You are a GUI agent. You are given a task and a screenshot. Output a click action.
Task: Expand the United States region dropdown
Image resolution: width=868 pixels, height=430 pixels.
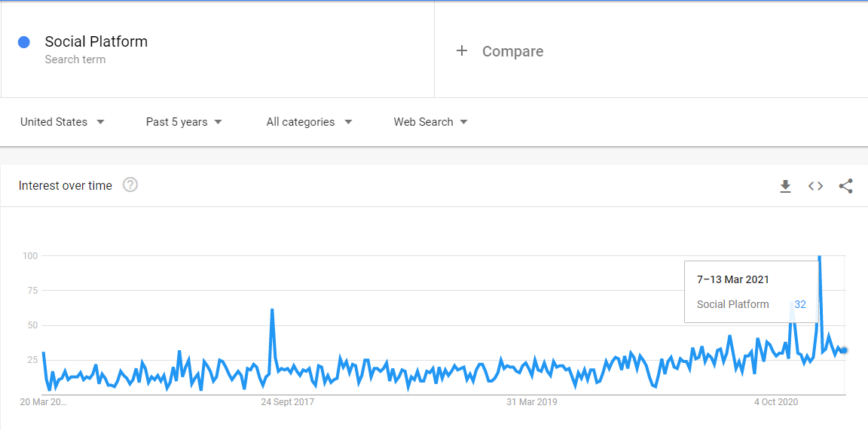[63, 122]
